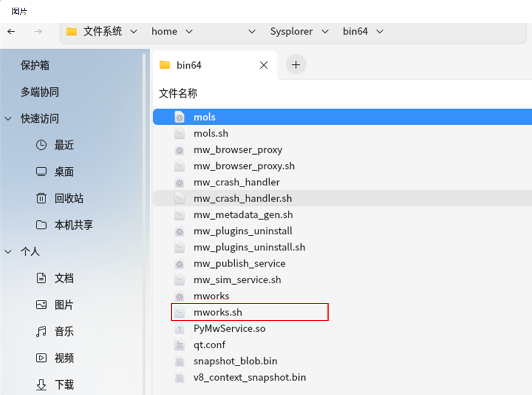Screen dimensions: 532x395
Task: Click the Music note icon in sidebar
Action: [x=41, y=331]
